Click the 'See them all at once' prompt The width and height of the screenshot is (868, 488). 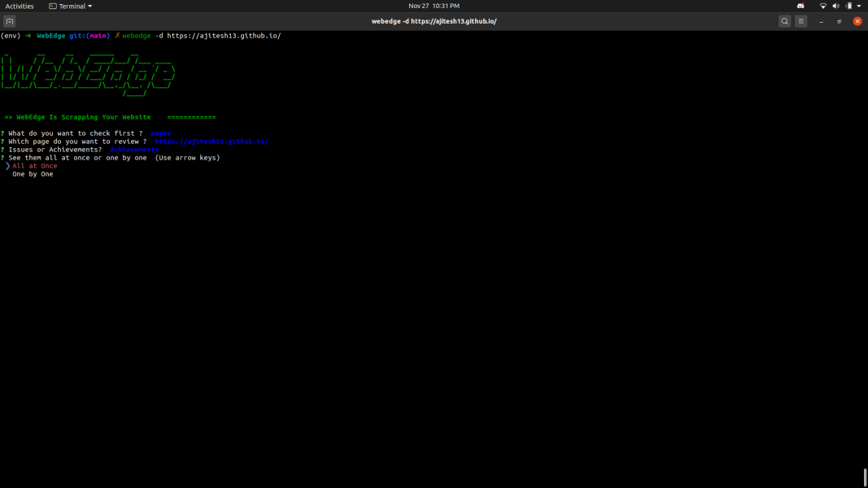(77, 158)
